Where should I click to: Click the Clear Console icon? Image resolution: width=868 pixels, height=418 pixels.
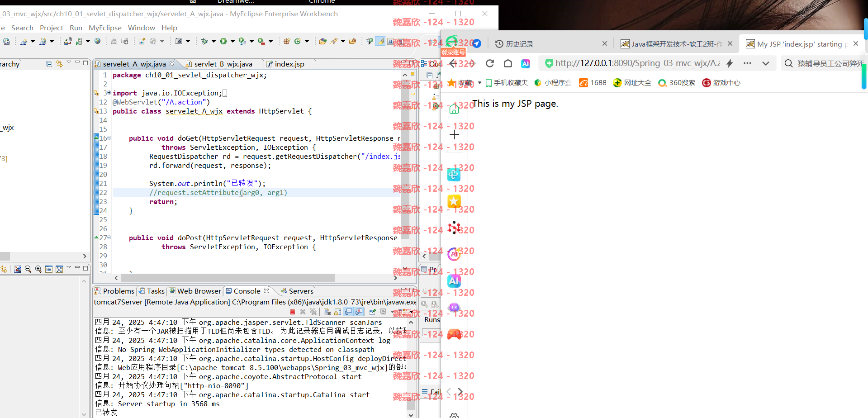327,312
